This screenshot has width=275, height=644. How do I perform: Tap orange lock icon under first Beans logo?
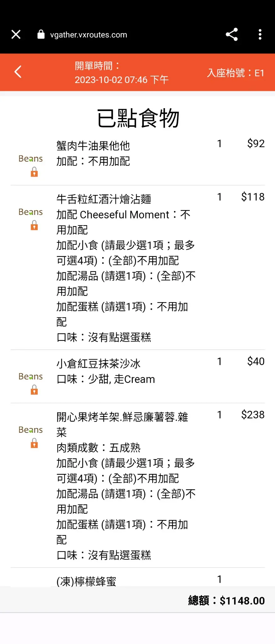34,172
